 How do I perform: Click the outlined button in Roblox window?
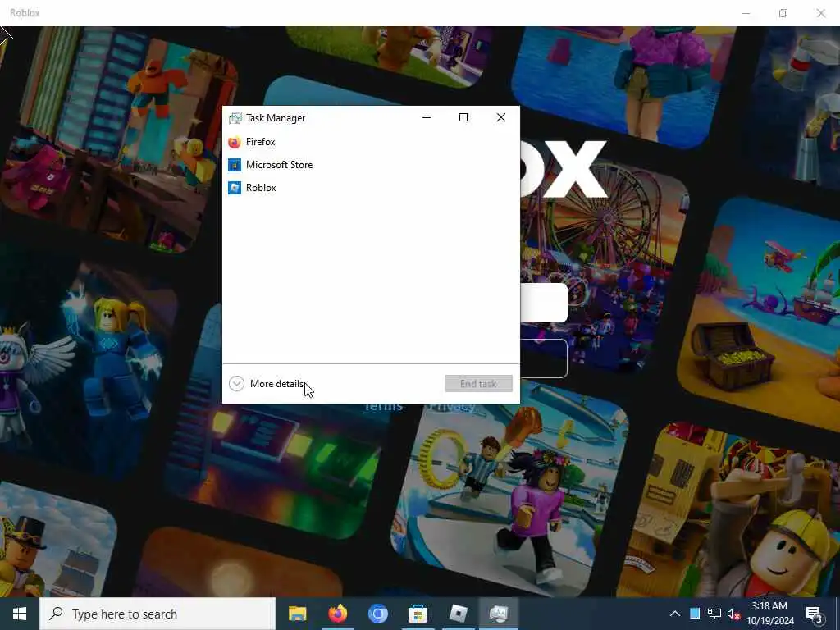point(544,358)
